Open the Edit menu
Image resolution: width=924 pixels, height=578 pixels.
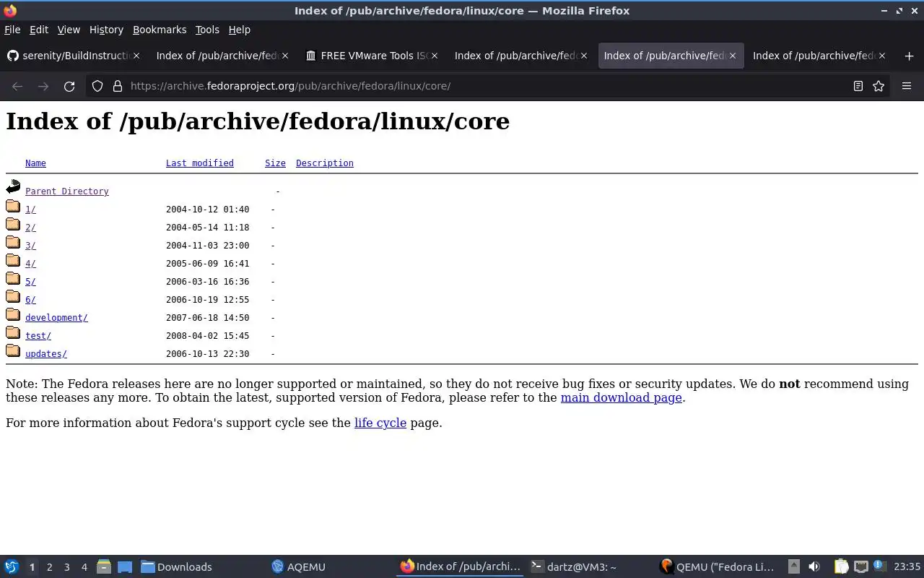[39, 30]
